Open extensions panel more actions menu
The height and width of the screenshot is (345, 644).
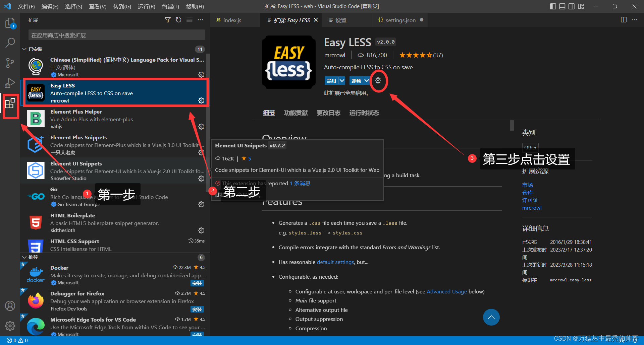tap(201, 20)
